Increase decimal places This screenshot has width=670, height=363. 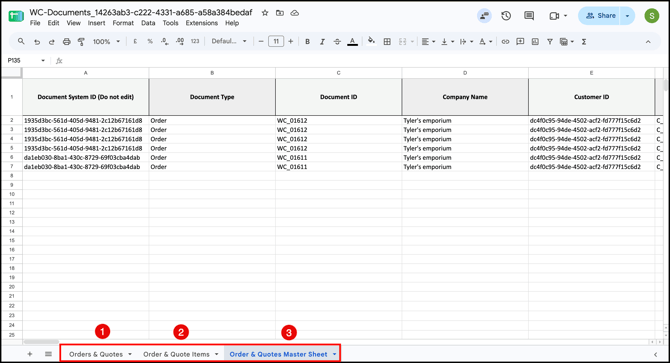click(180, 41)
